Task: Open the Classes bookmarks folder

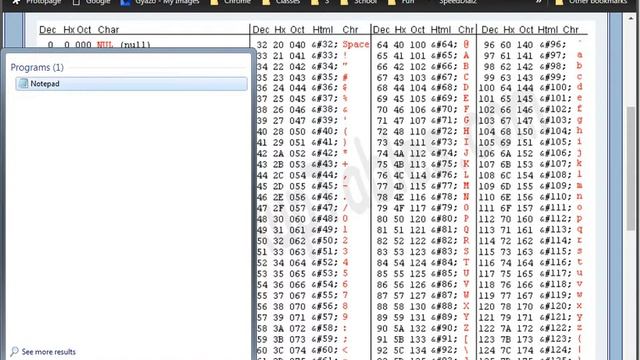Action: pos(281,2)
